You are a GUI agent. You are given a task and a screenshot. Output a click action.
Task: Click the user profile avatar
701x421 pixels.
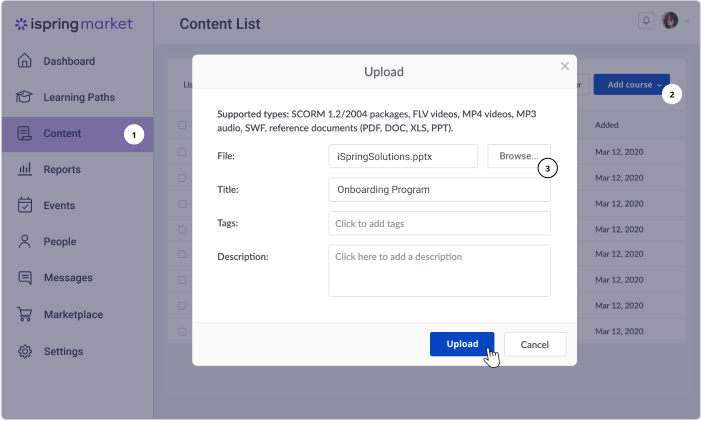pyautogui.click(x=670, y=21)
